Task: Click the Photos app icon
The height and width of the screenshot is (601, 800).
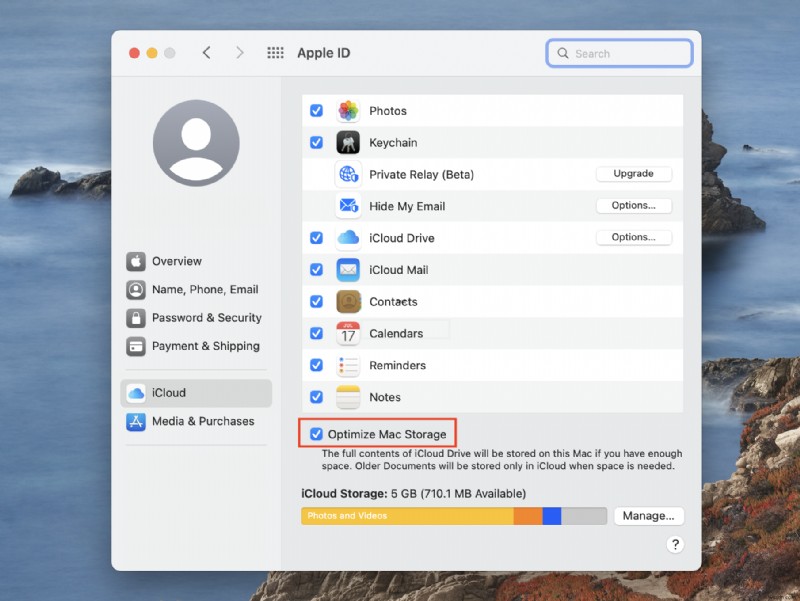Action: pyautogui.click(x=349, y=111)
